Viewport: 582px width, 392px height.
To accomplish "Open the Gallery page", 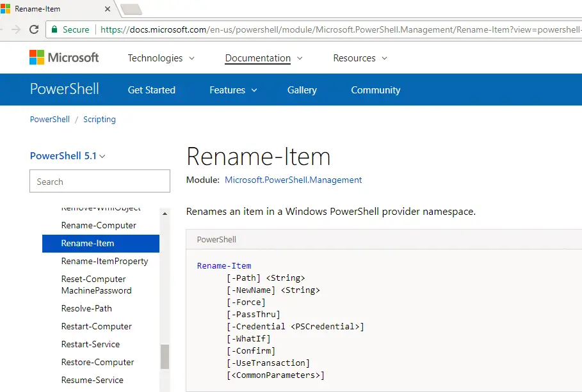I will point(302,90).
